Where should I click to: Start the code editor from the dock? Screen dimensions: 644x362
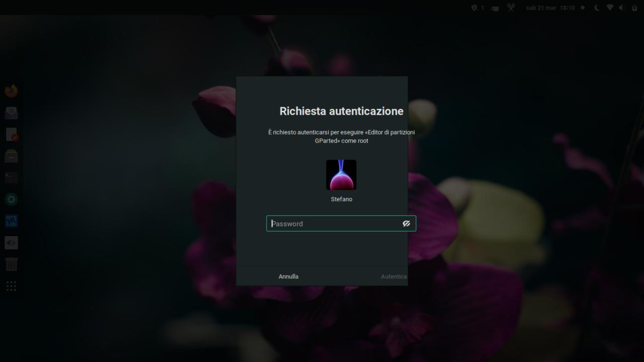[11, 242]
